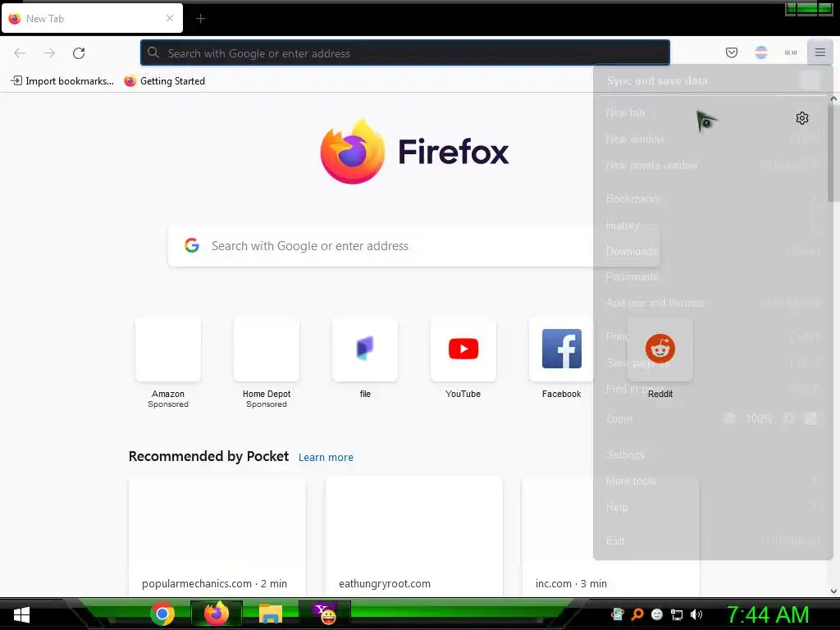Click the 100% zoom reset in the menu
The height and width of the screenshot is (630, 840).
759,418
